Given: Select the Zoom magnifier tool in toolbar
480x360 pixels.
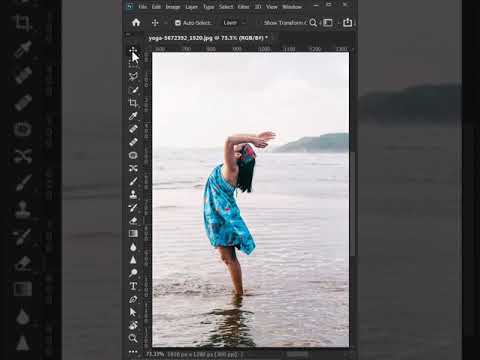Looking at the screenshot, I should coord(133,338).
